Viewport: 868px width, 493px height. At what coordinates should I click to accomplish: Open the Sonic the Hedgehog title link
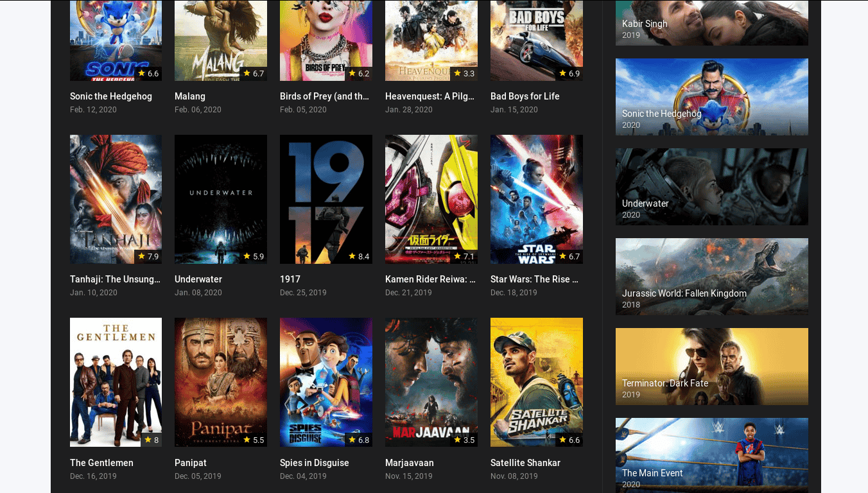point(111,96)
